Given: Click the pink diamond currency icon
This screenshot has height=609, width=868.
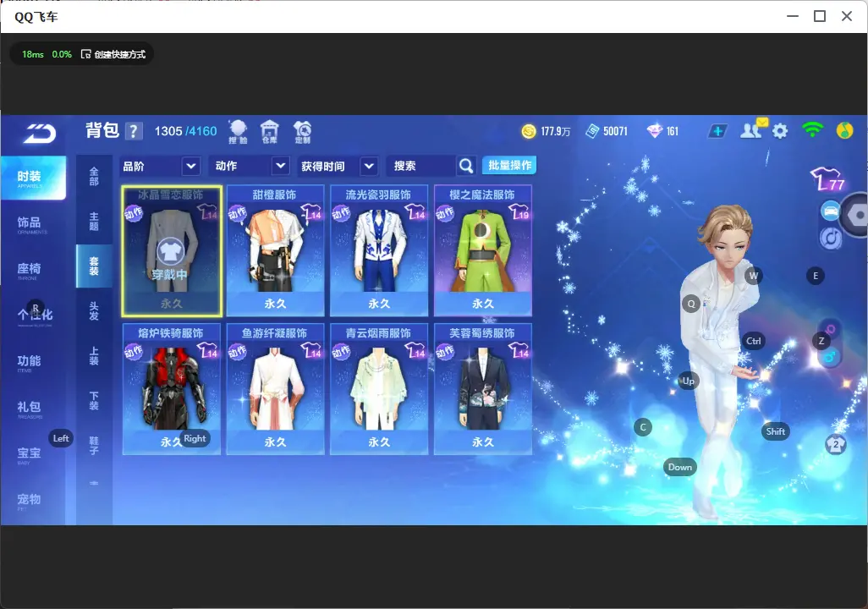Looking at the screenshot, I should pos(655,131).
